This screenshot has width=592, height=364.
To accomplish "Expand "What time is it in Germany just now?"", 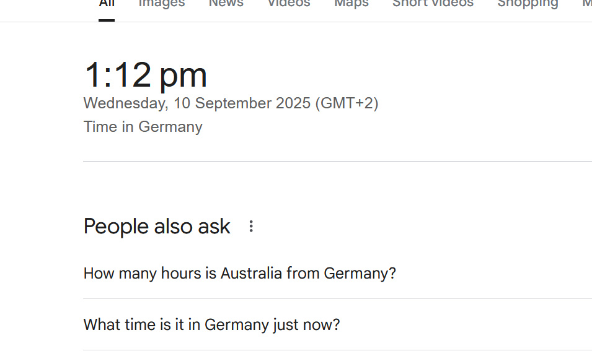I will pos(212,324).
